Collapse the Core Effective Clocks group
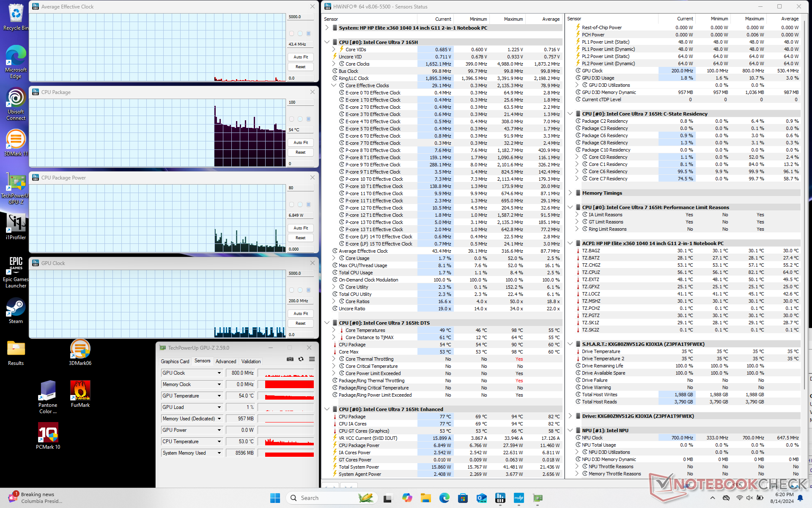 point(334,86)
